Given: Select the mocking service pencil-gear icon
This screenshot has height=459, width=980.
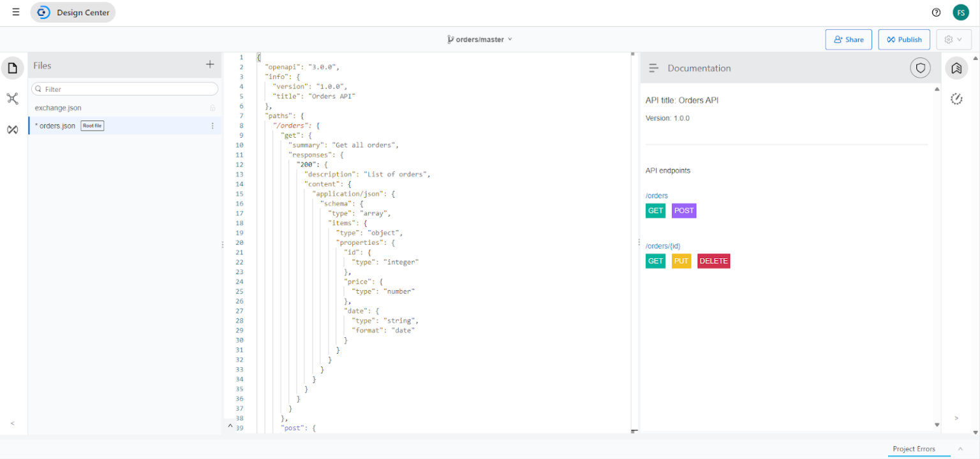Looking at the screenshot, I should click(x=956, y=99).
